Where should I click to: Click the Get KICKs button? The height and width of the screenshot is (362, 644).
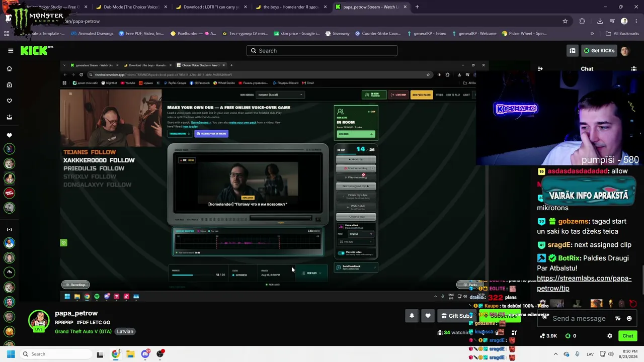599,51
